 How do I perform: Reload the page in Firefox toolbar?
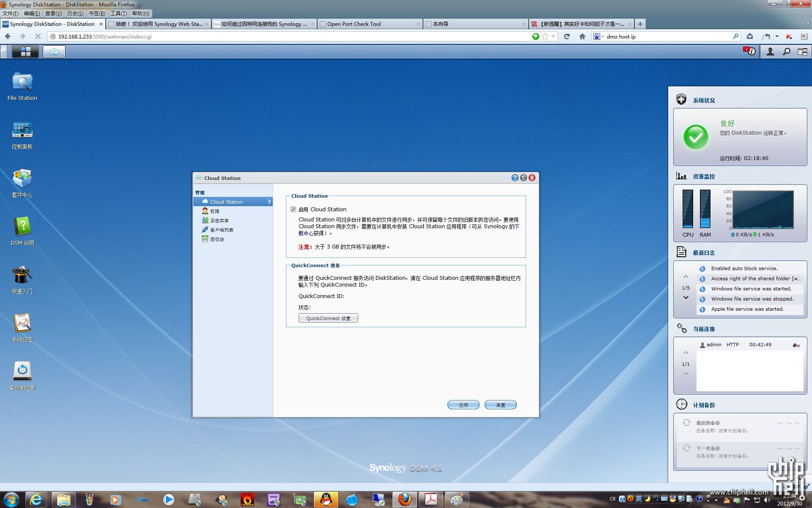567,36
